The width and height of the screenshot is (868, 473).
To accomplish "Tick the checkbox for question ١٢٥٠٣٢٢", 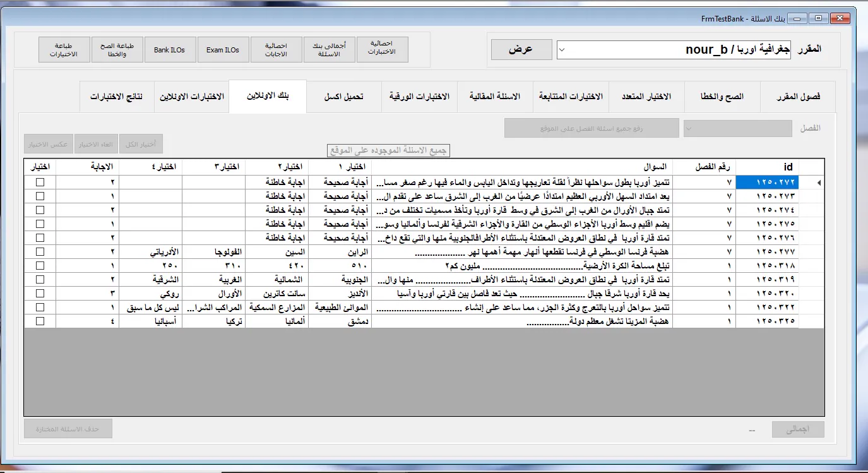I will coord(40,307).
